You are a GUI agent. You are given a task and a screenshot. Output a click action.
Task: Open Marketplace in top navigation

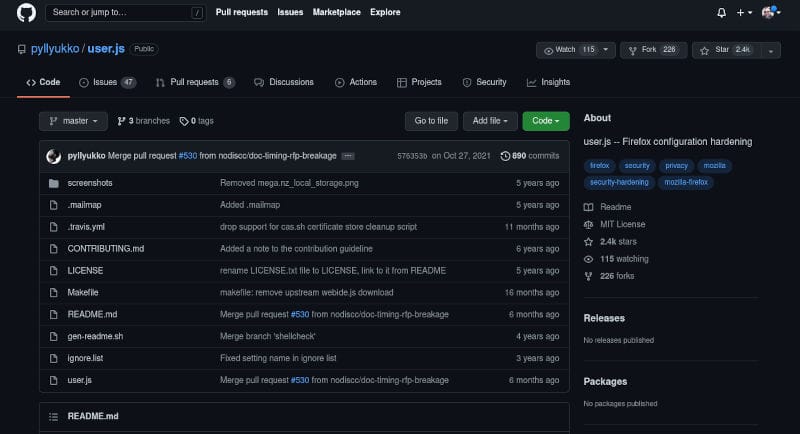pos(336,12)
